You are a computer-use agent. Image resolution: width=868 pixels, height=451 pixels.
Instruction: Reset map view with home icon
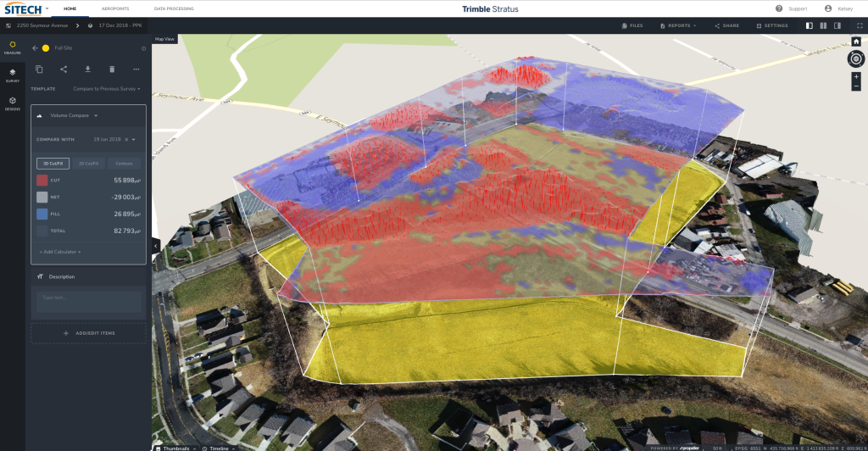[856, 42]
